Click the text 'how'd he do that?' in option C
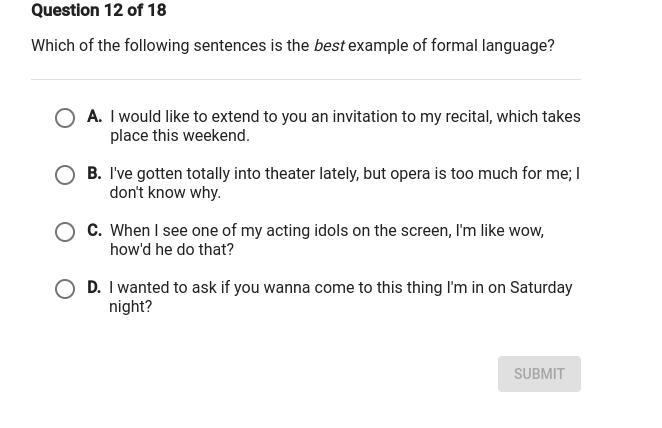 tap(172, 250)
